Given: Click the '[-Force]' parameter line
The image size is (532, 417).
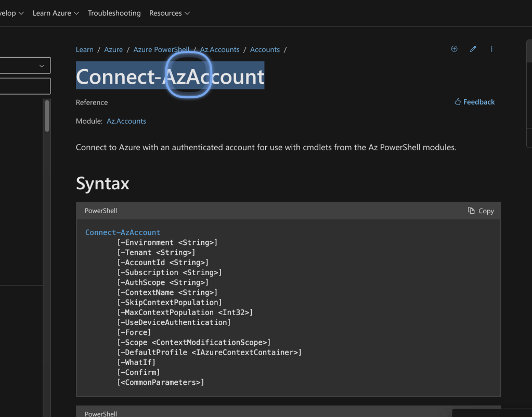Looking at the screenshot, I should 134,333.
